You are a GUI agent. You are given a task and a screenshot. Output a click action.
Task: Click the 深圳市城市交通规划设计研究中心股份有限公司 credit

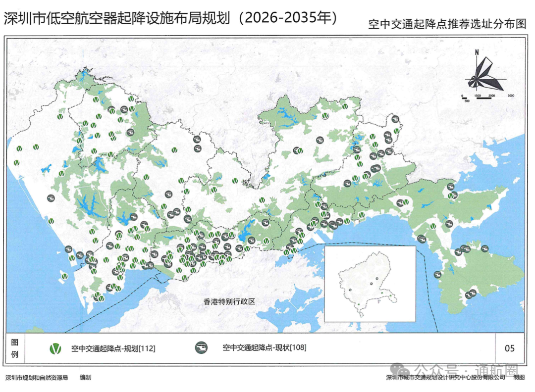coord(445,377)
